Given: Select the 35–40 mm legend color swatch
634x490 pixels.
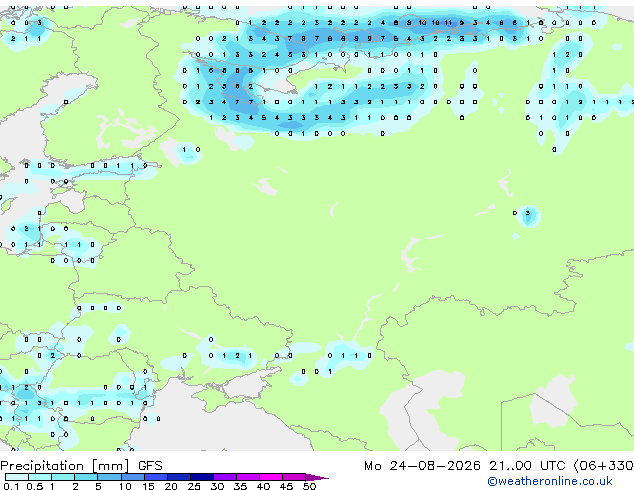Looking at the screenshot, I should [x=247, y=477].
